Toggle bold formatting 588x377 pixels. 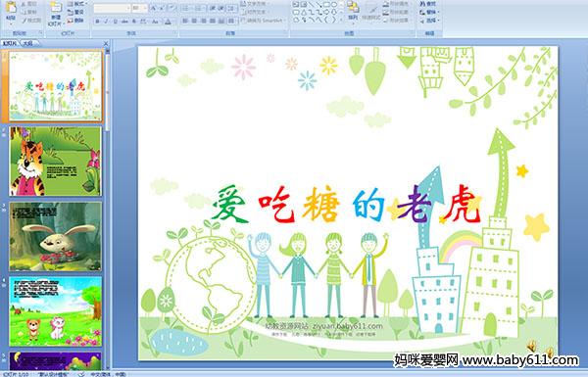tap(97, 22)
